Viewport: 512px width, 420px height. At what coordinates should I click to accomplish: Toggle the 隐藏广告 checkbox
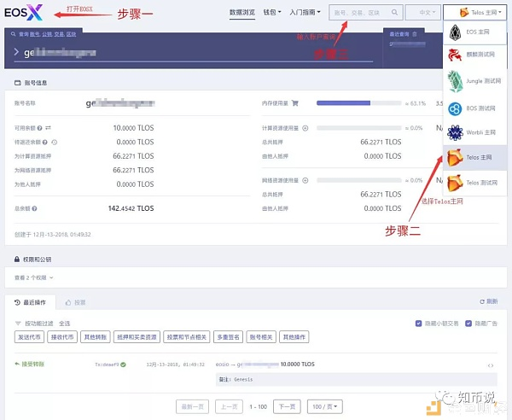pyautogui.click(x=468, y=324)
